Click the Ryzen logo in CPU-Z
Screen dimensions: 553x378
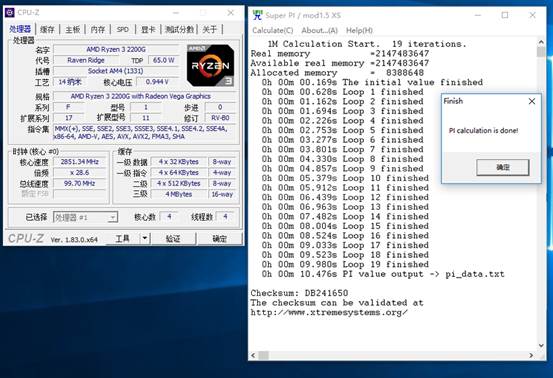tap(210, 66)
